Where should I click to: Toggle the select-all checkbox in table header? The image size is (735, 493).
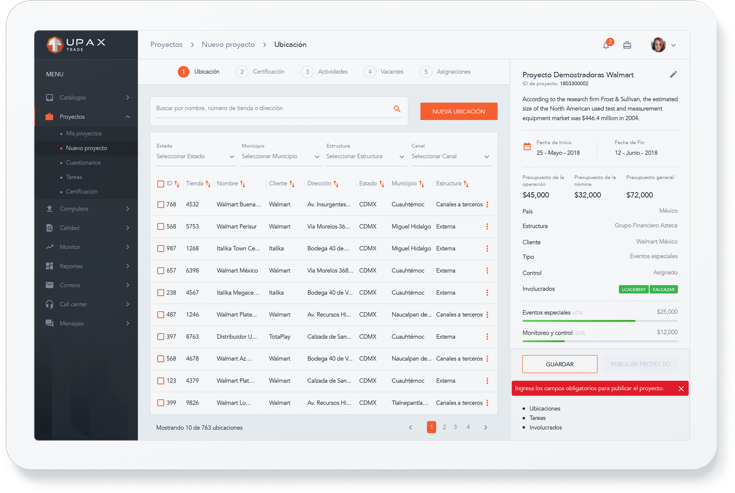pos(160,184)
